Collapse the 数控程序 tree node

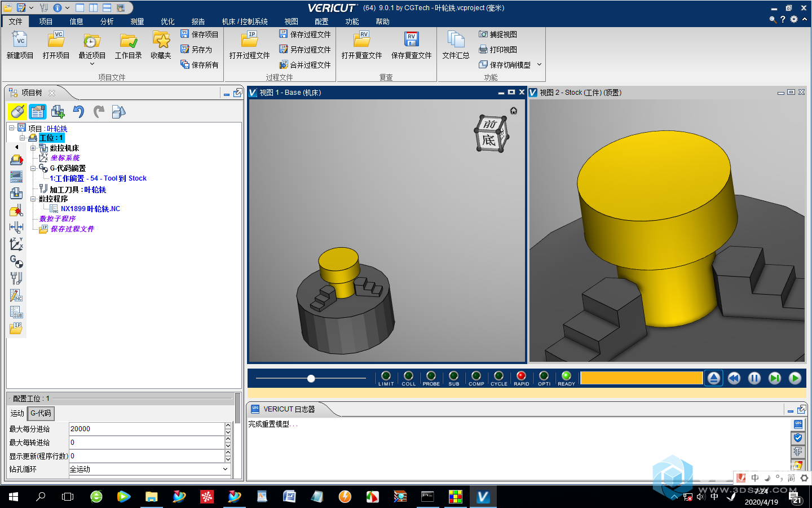[33, 199]
